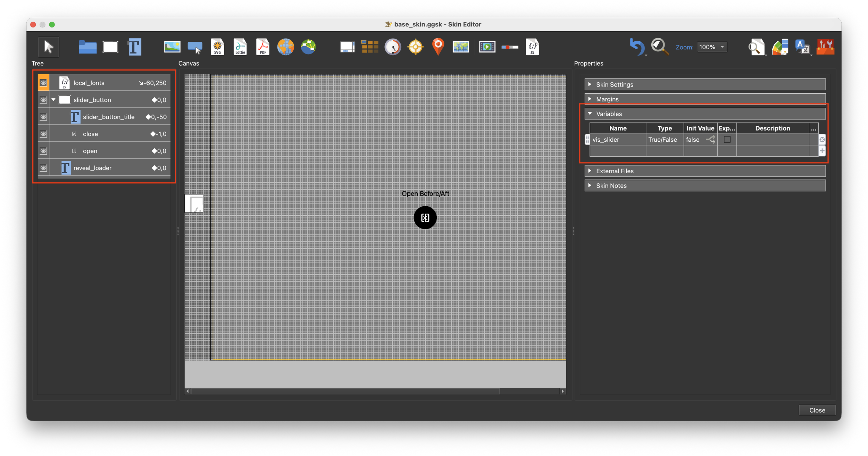
Task: Check the Export box for vis_slider
Action: 727,140
